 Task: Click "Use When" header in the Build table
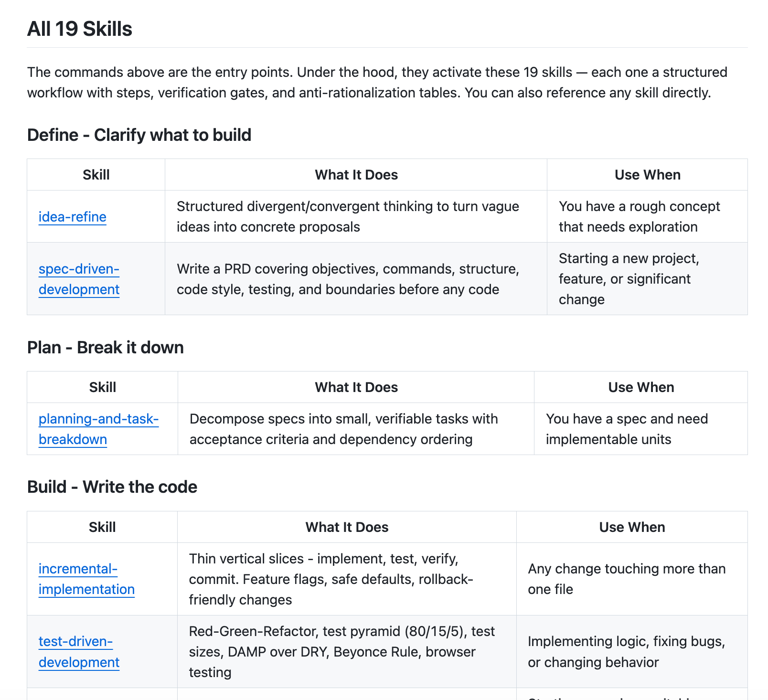pyautogui.click(x=632, y=527)
